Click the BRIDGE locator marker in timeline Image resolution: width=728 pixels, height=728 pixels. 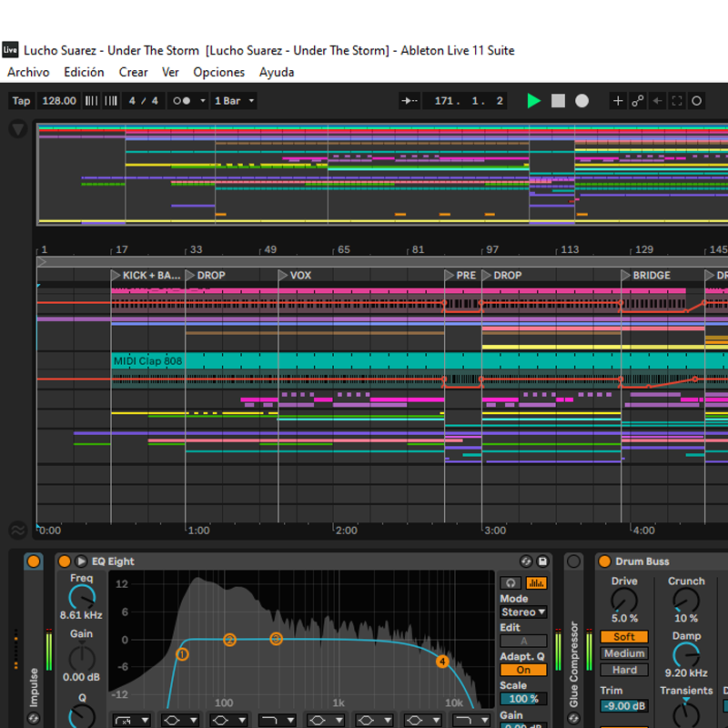pos(650,275)
